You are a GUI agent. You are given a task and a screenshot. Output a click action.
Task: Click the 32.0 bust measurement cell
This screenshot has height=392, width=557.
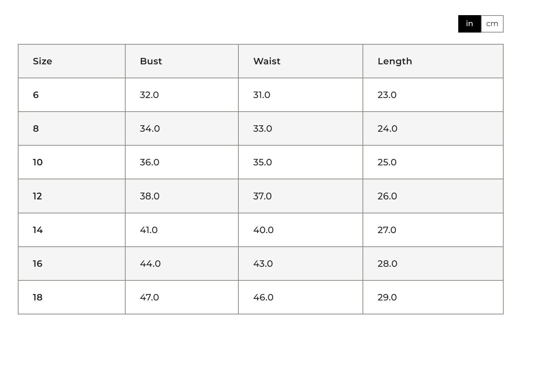coord(182,95)
